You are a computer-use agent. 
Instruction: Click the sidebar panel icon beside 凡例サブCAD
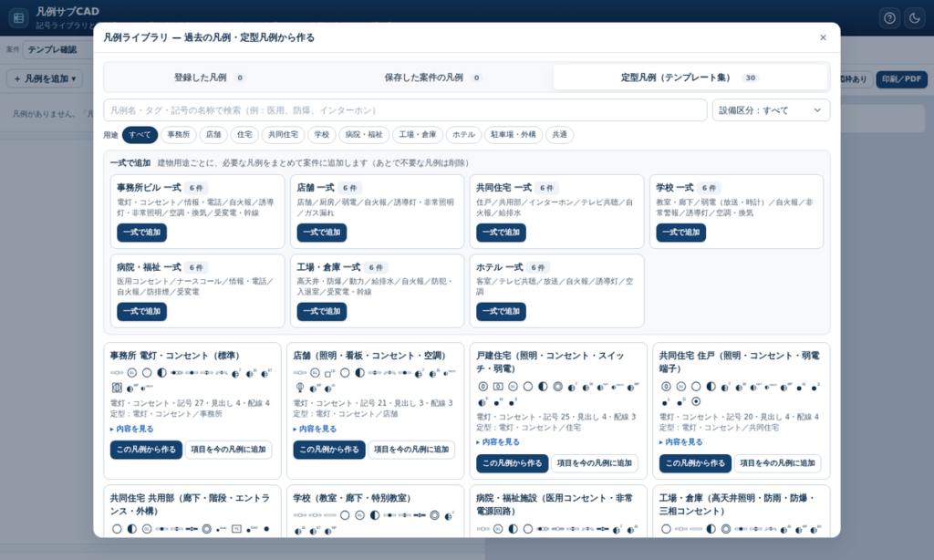pyautogui.click(x=18, y=18)
